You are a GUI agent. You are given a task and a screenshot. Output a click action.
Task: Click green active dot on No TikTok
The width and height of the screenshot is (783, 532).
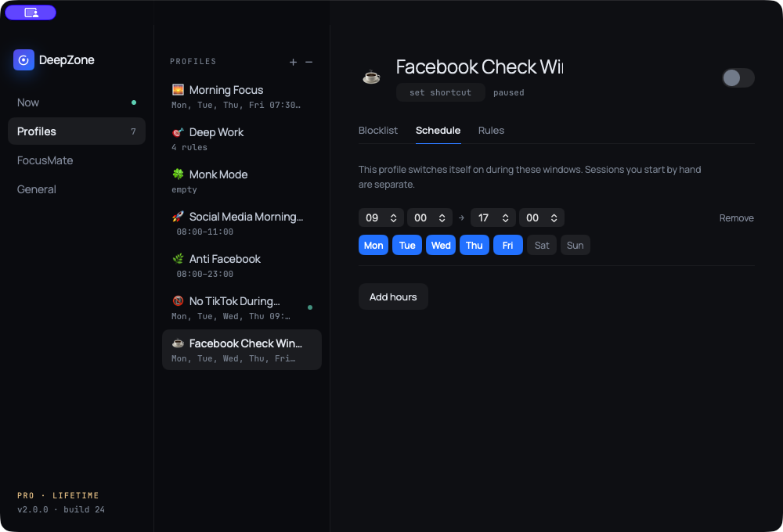point(310,307)
